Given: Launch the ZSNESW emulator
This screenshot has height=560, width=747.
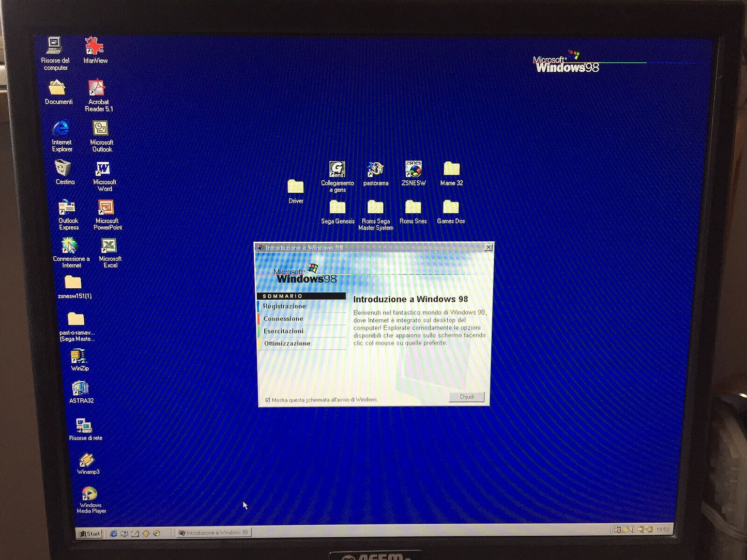Looking at the screenshot, I should coord(413,168).
